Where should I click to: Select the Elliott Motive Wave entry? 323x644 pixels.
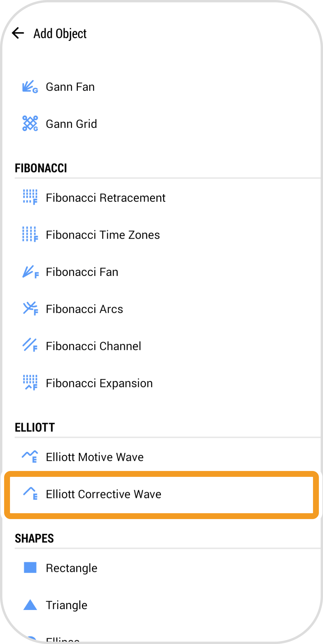tap(95, 457)
